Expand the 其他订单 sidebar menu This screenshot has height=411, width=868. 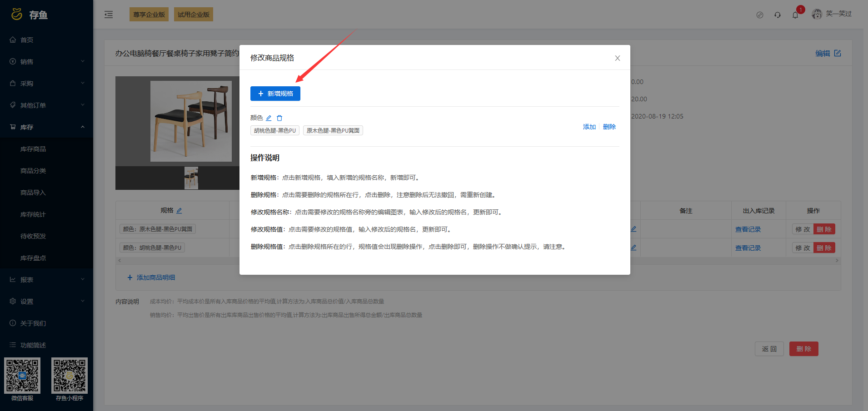(46, 105)
